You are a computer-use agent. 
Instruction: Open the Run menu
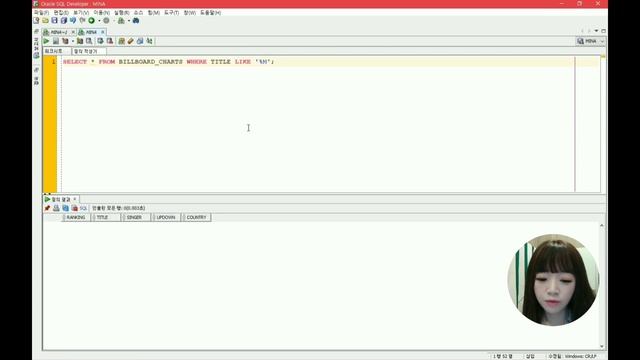(122, 13)
